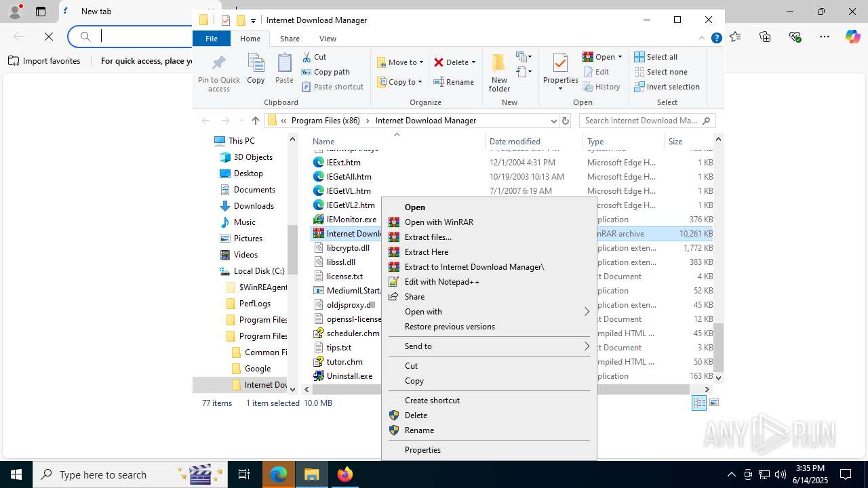Click the ribbon Rename button
The height and width of the screenshot is (488, 868).
pos(454,82)
